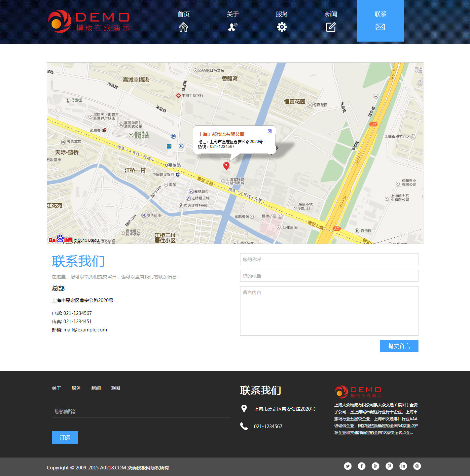
Task: Go to 首页 home navigation item
Action: (x=183, y=21)
